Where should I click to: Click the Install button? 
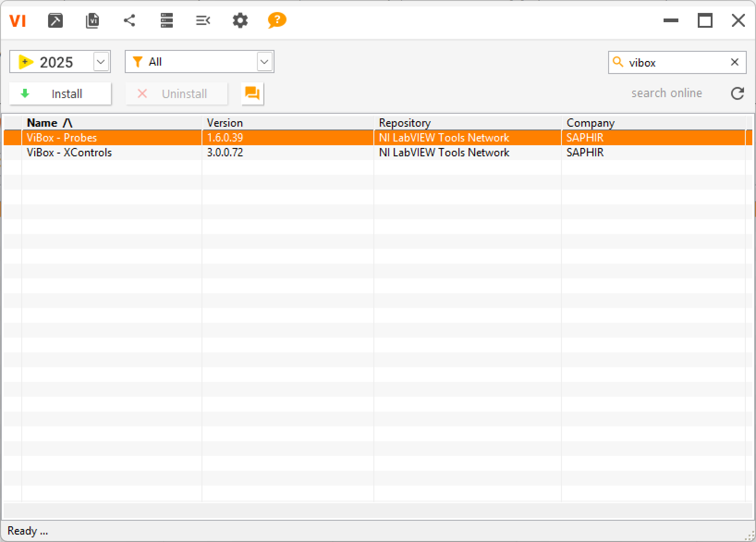tap(60, 94)
